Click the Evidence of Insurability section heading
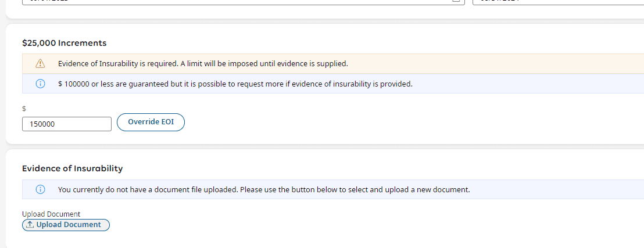 click(72, 168)
